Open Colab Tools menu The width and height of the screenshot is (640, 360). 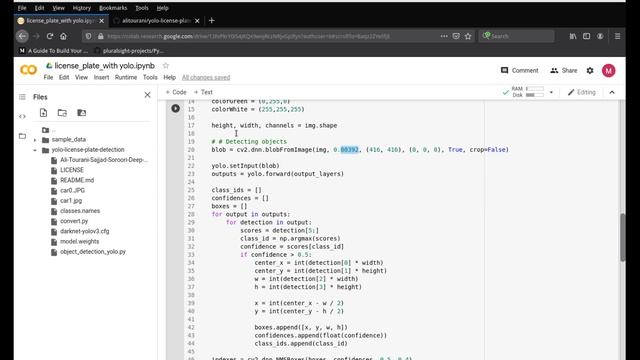coord(150,78)
